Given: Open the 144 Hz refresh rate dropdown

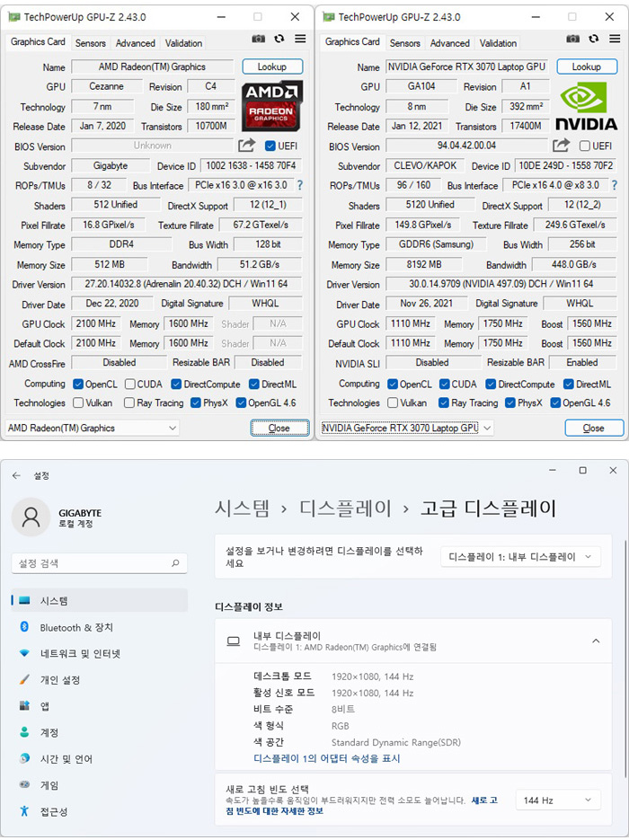Looking at the screenshot, I should [558, 800].
